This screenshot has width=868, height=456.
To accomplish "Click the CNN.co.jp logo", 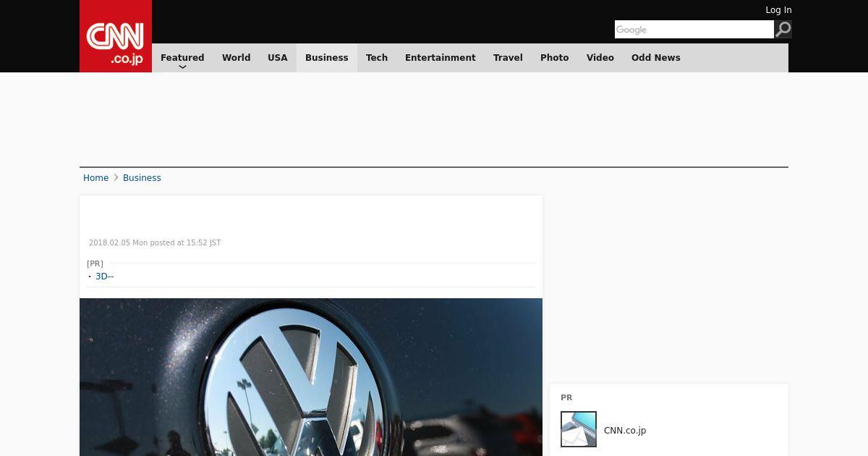I will pos(116,36).
